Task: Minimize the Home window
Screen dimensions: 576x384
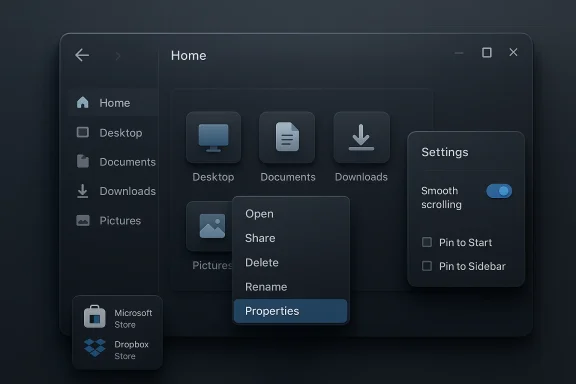Action: click(459, 53)
